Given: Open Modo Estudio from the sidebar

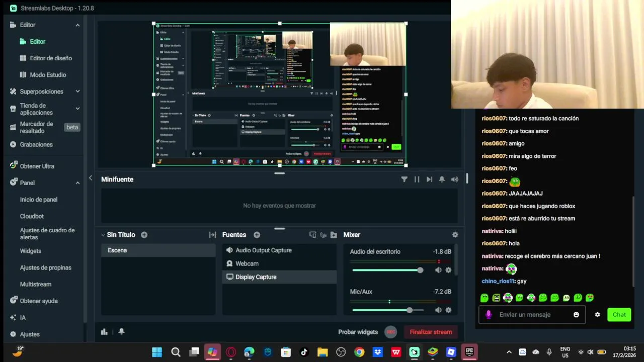Looking at the screenshot, I should click(43, 74).
